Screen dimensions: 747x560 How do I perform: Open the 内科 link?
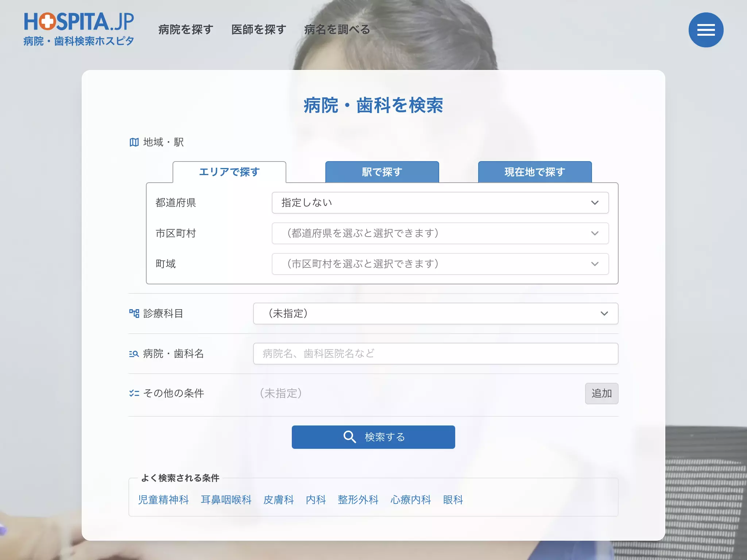(x=316, y=500)
